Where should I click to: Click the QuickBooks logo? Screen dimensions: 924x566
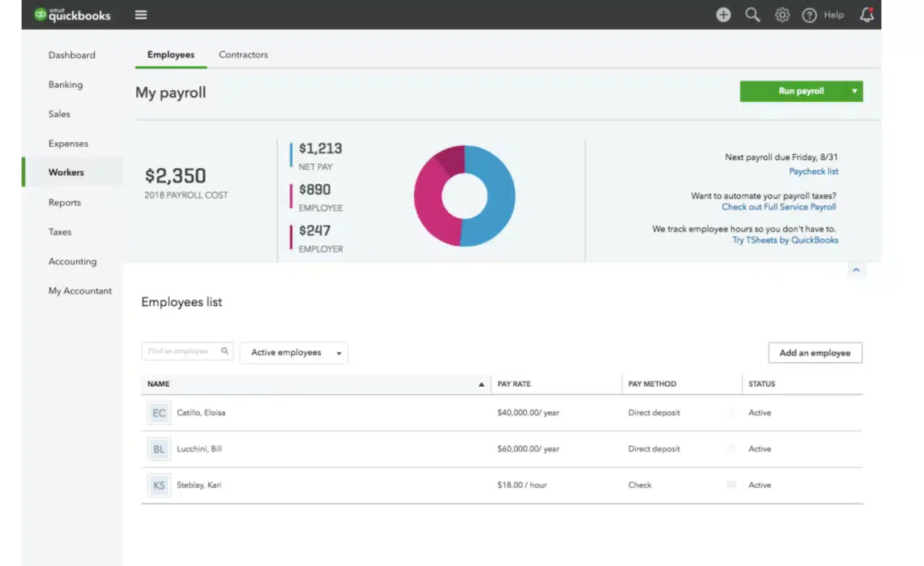71,15
